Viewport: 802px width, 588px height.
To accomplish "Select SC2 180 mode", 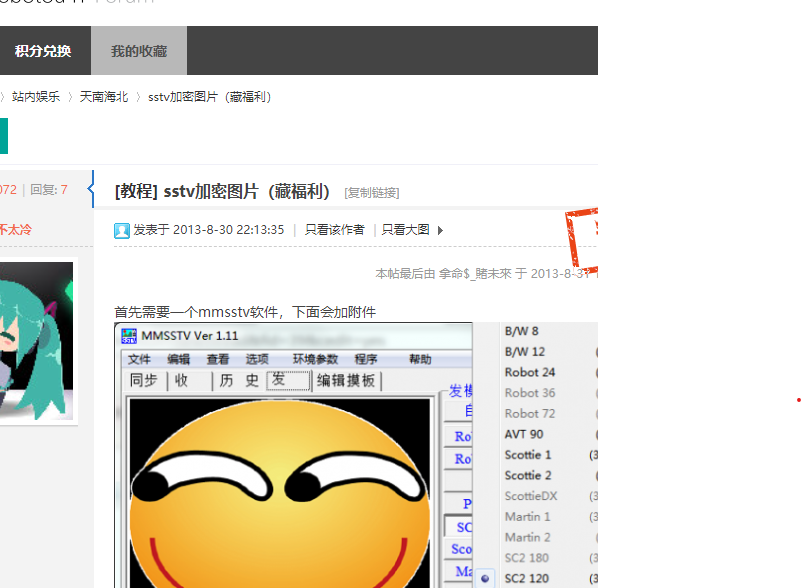I will [x=526, y=558].
